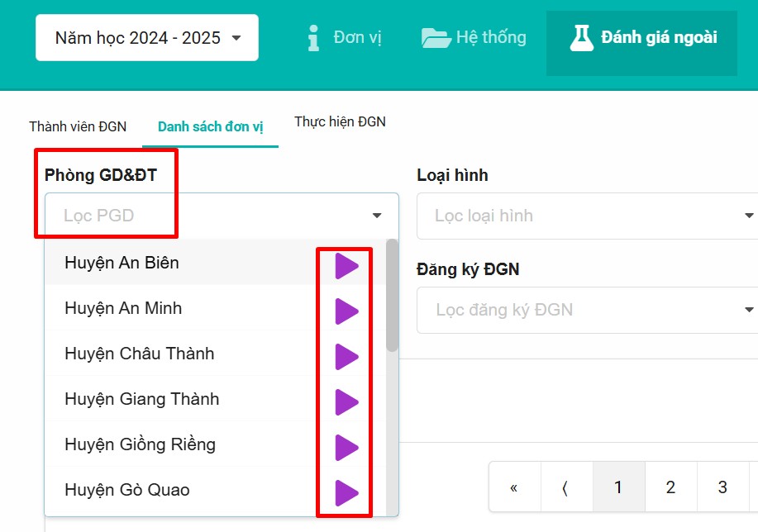Click purple arrow next to Huyện Giang Thành
Viewport: 758px width, 532px height.
pos(346,402)
